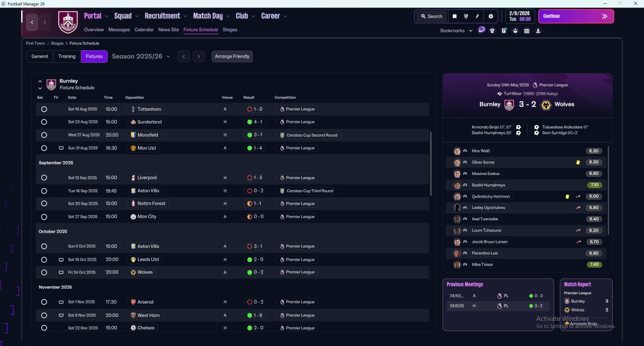Image resolution: width=644 pixels, height=346 pixels.
Task: Open the Calendar tab
Action: 144,30
